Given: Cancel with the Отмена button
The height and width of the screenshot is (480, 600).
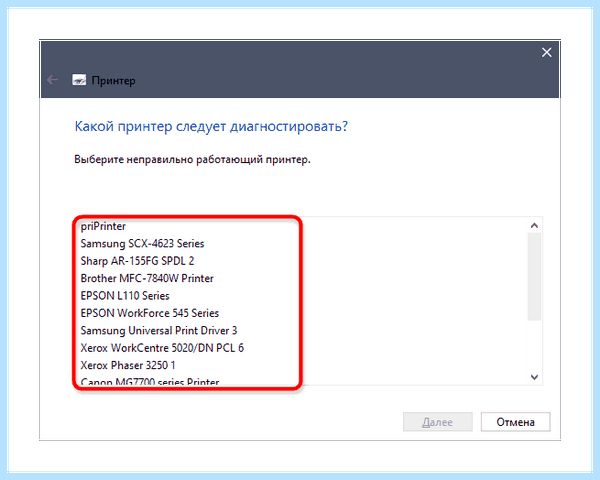Looking at the screenshot, I should [515, 422].
